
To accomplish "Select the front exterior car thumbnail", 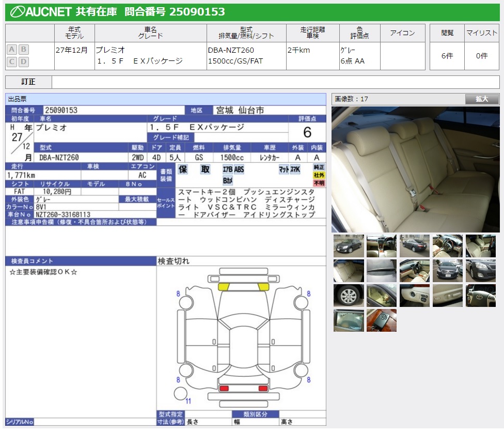I will point(348,246).
